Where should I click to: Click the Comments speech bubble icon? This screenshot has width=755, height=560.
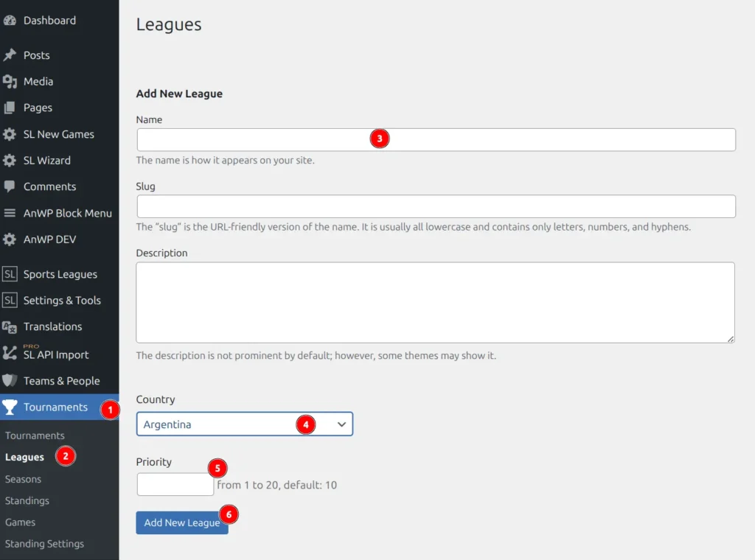10,186
